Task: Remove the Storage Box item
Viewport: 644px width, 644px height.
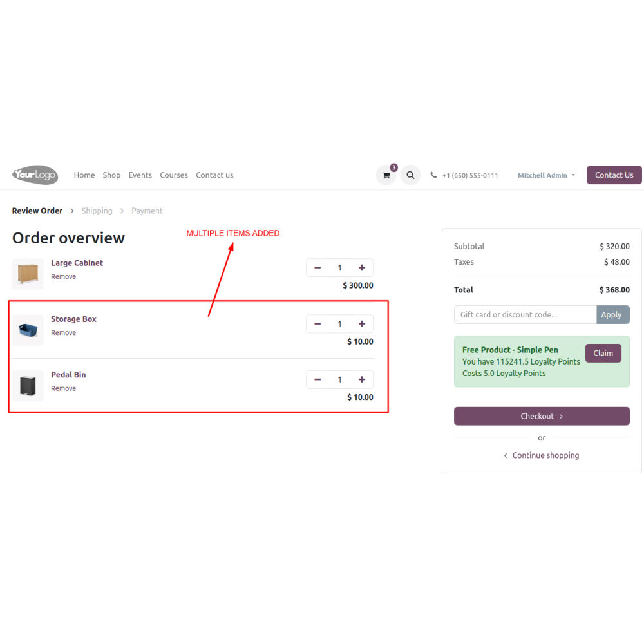Action: (x=63, y=333)
